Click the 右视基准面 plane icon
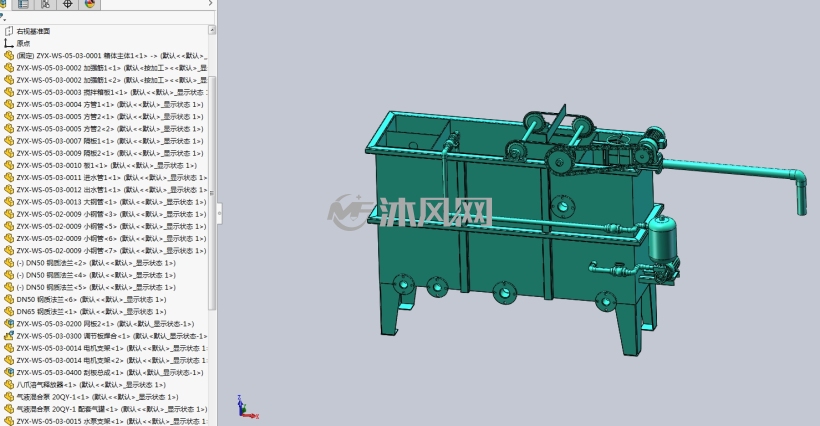The width and height of the screenshot is (820, 426). pos(9,31)
